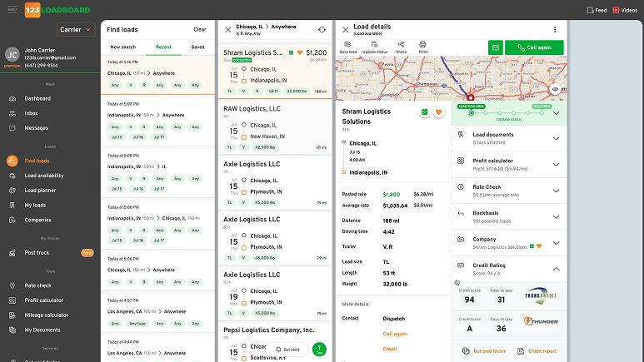Screen dimensions: 644x362
Task: Click the Mileage calculator sidebar icon
Action: pos(12,315)
